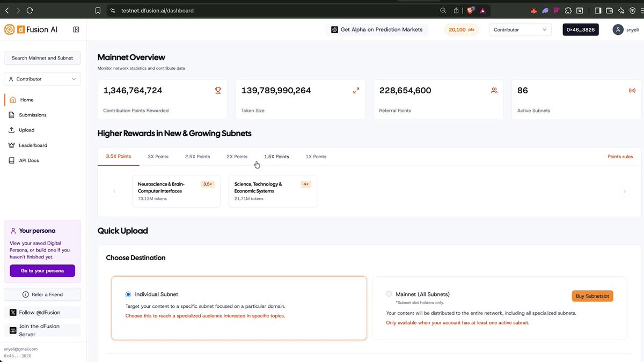This screenshot has width=644, height=362.
Task: Click the Buy Subnetslot button
Action: pos(592,296)
